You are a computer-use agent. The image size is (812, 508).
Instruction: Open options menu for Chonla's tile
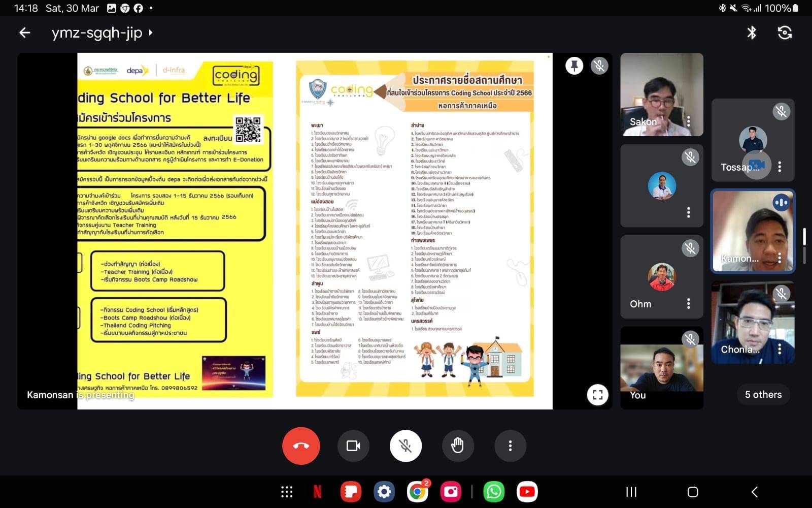pos(780,349)
